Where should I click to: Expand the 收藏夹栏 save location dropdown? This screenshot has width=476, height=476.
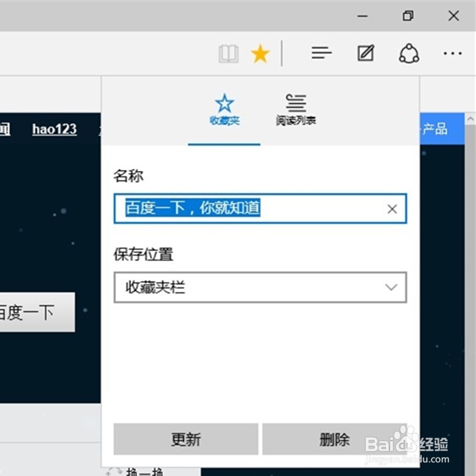(260, 287)
